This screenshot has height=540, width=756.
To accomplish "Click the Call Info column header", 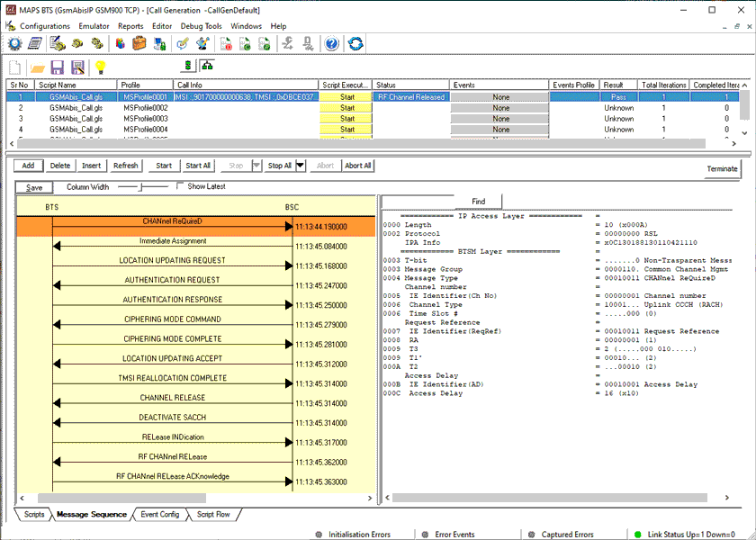I will coord(246,85).
